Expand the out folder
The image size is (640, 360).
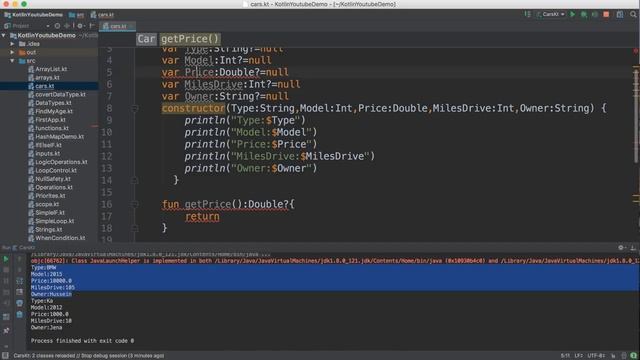pyautogui.click(x=12, y=52)
